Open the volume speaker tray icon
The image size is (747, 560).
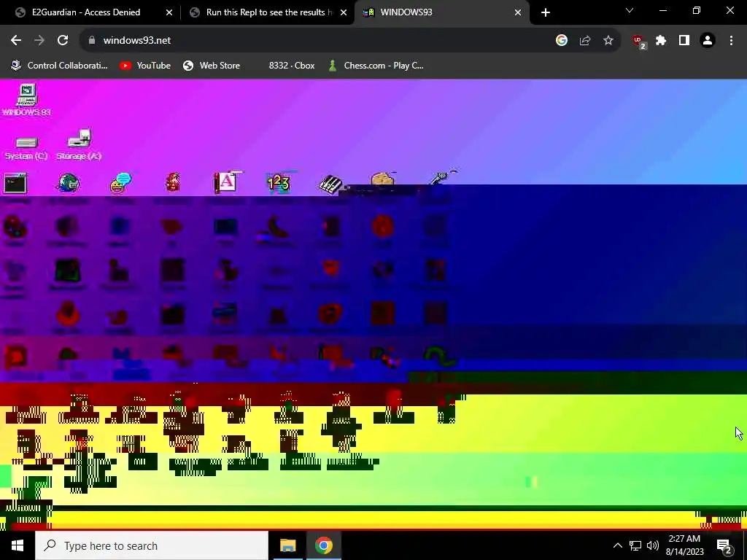tap(653, 545)
